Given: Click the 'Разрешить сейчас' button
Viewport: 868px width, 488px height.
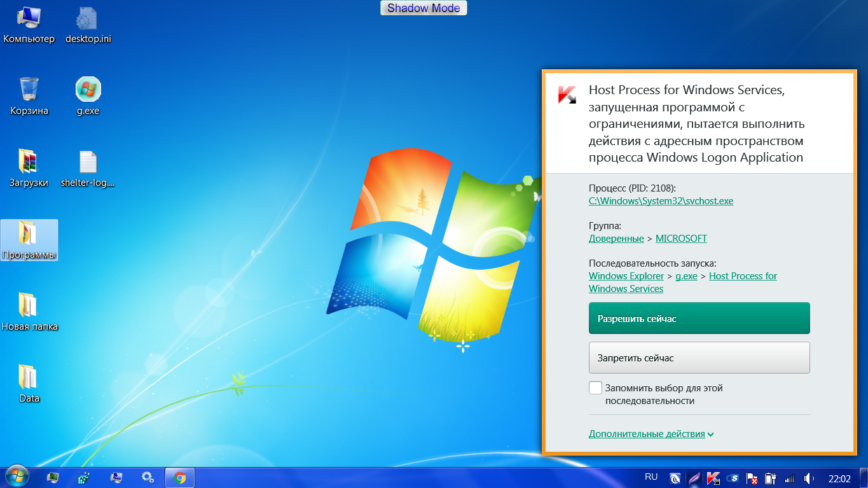Looking at the screenshot, I should pos(699,318).
